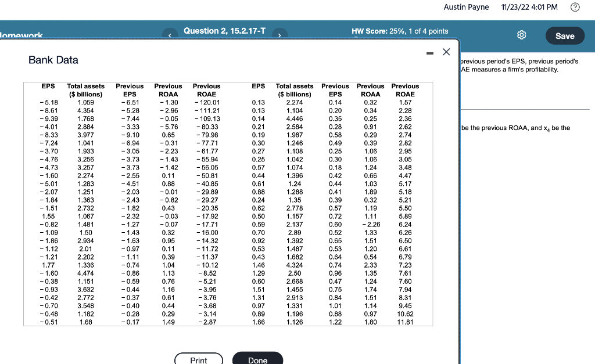
Task: Click the Austin Payne username
Action: [466, 7]
